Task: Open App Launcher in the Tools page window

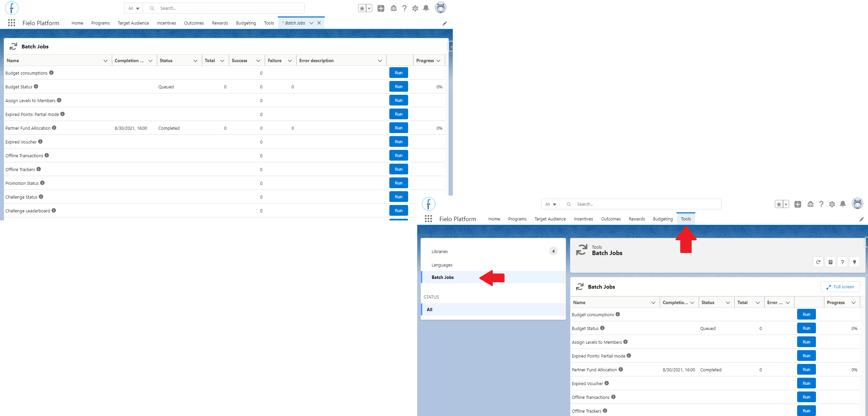Action: pos(428,218)
